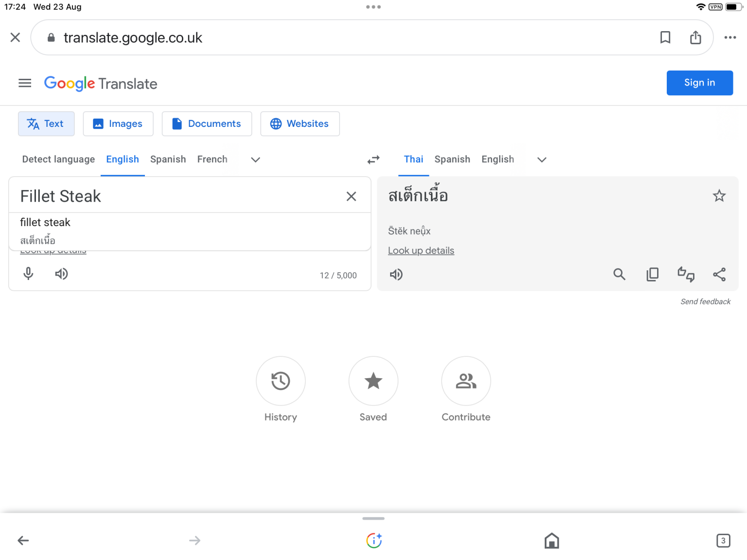
Task: Open Look up details under the Thai translation
Action: click(421, 251)
